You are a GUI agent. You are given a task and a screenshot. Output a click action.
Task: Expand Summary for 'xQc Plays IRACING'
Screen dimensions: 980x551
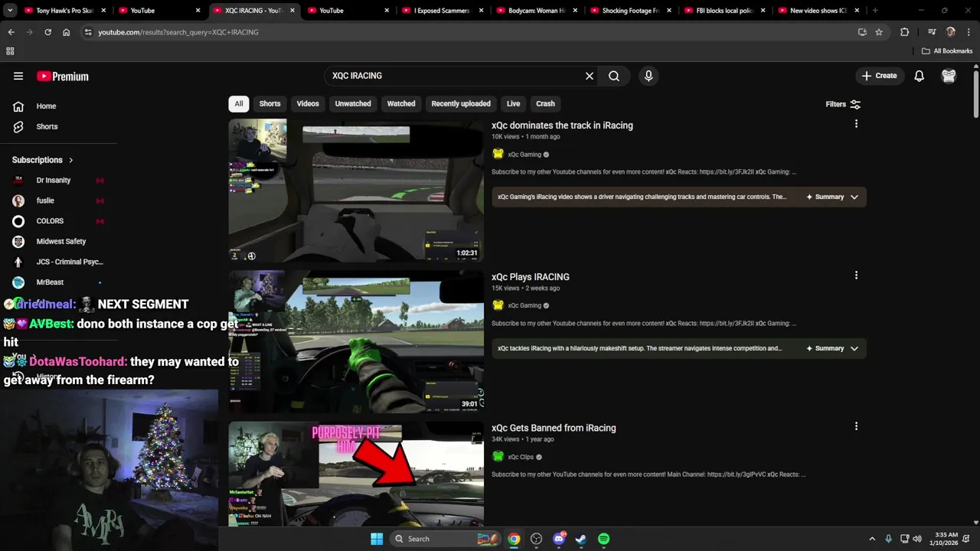coord(832,348)
